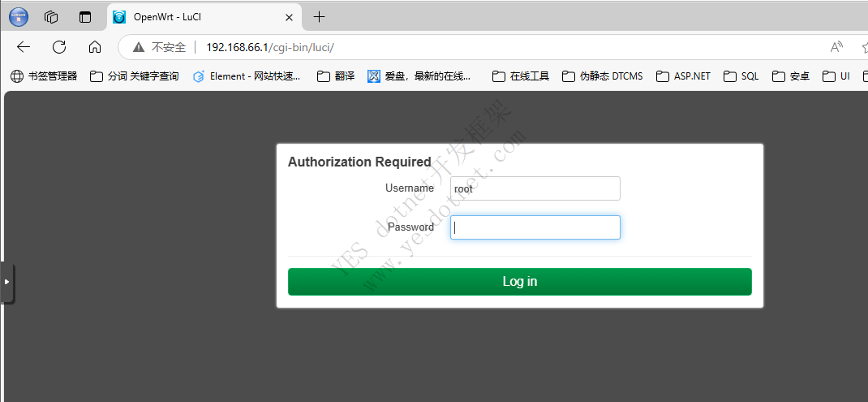Screen dimensions: 868x402
Task: Go back with the back arrow
Action: (24, 47)
